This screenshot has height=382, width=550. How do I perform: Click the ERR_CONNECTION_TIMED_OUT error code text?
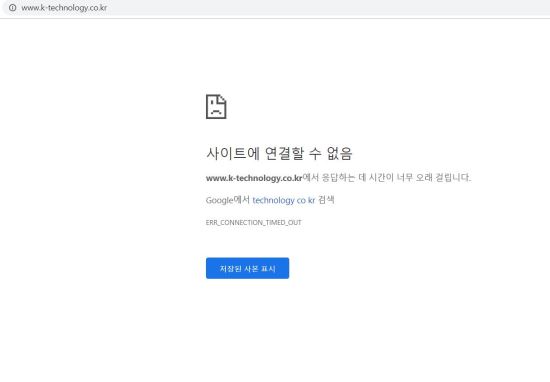tap(254, 222)
